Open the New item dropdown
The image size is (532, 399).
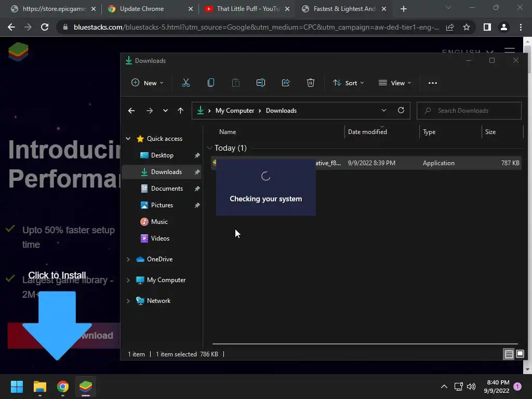tap(147, 83)
